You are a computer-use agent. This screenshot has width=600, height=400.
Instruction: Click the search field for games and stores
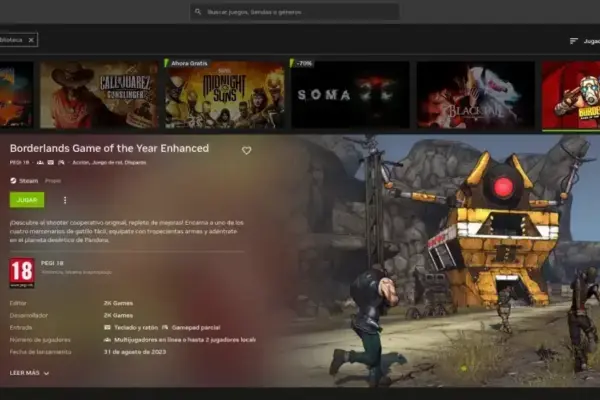(295, 12)
